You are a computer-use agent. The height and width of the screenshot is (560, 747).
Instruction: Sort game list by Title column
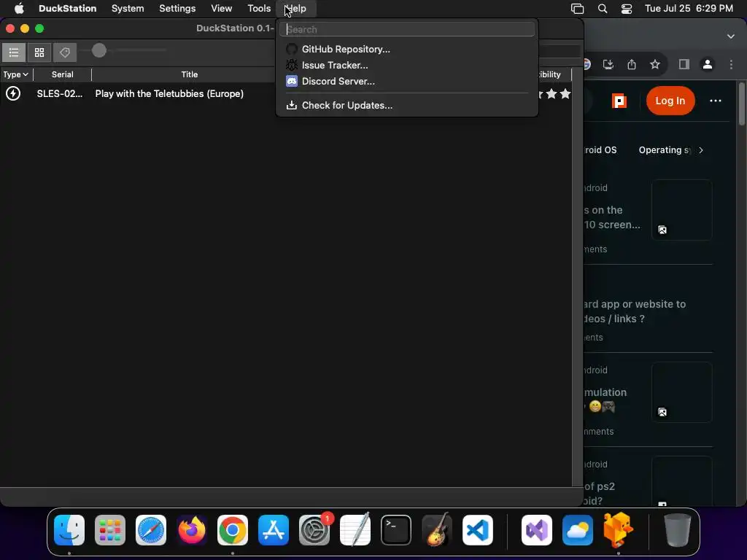[189, 74]
